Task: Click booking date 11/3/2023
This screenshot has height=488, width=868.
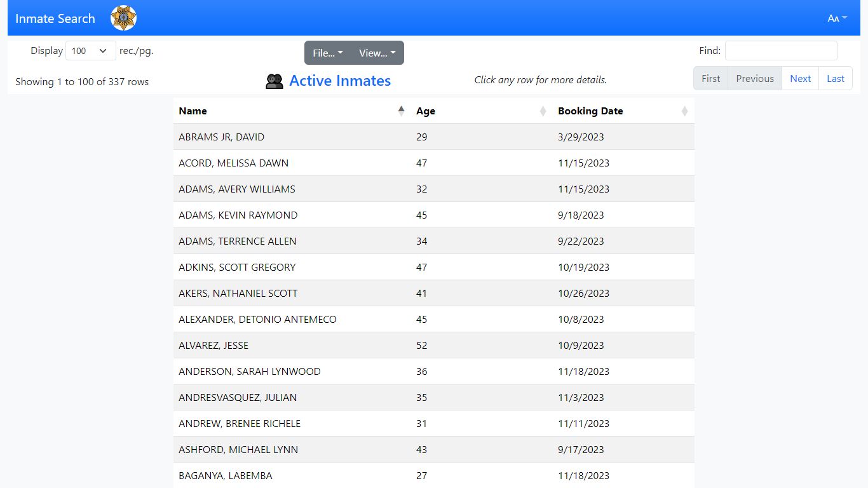Action: coord(581,397)
